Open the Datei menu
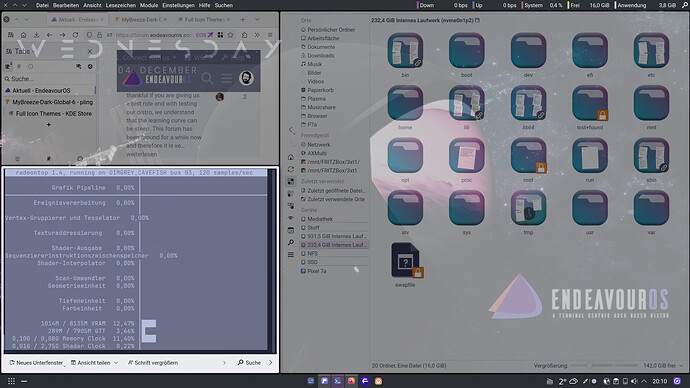The height and width of the screenshot is (388, 690). (x=42, y=5)
